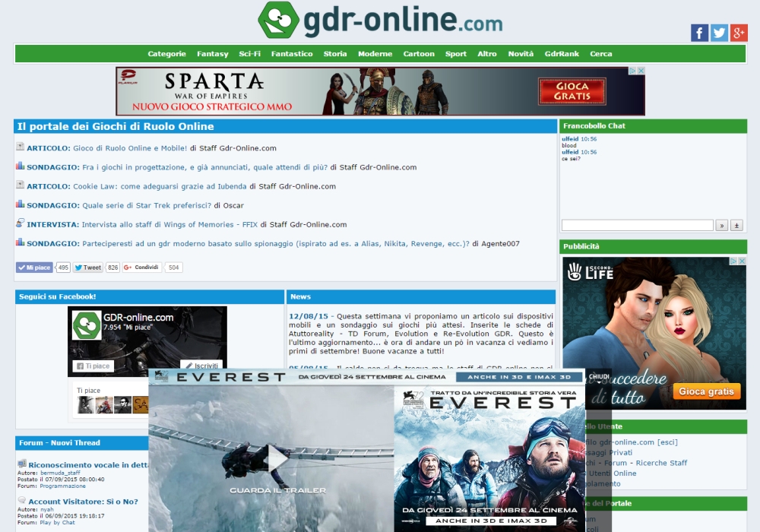Open poll about giochi in progettazione
Viewport: 760px width, 532px height.
coord(205,167)
